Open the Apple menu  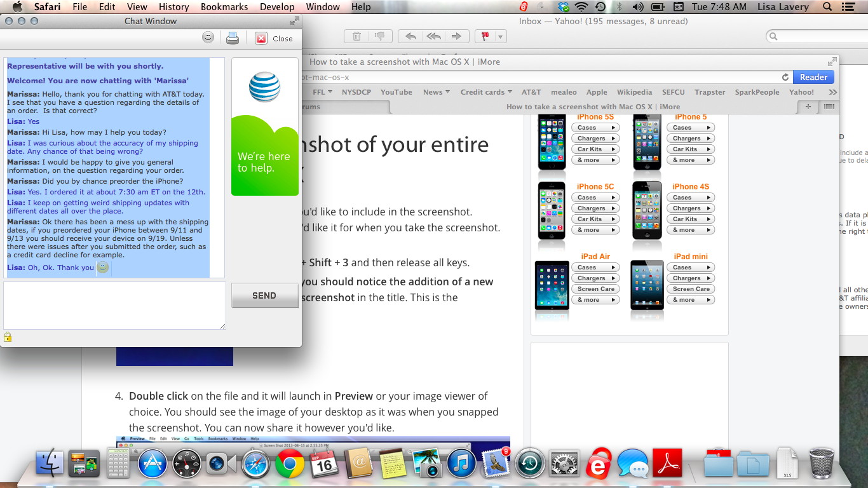pyautogui.click(x=17, y=7)
